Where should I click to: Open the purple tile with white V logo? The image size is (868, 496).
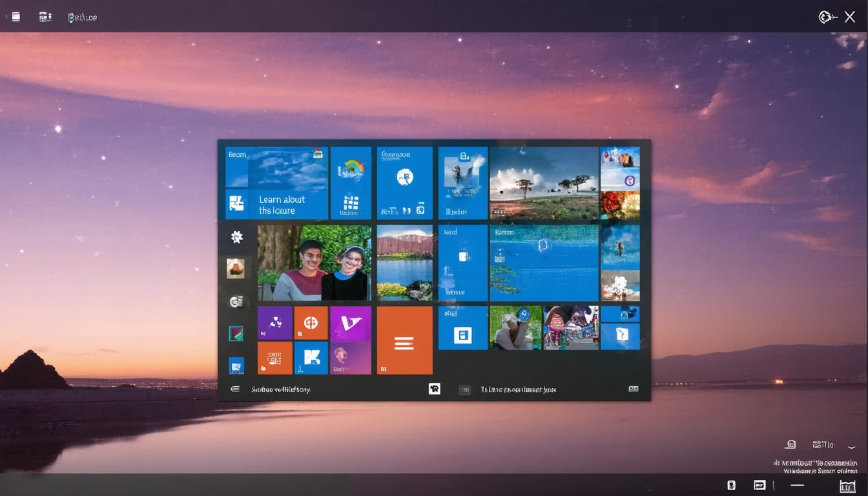point(351,323)
